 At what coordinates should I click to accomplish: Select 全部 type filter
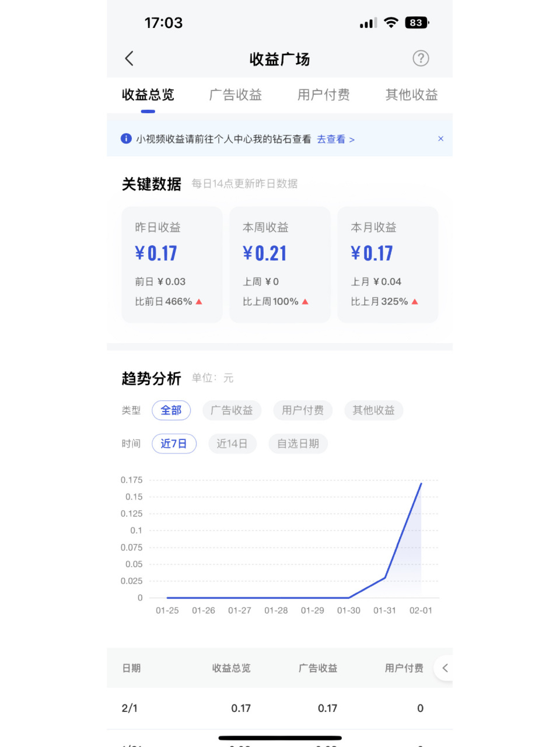(x=171, y=410)
